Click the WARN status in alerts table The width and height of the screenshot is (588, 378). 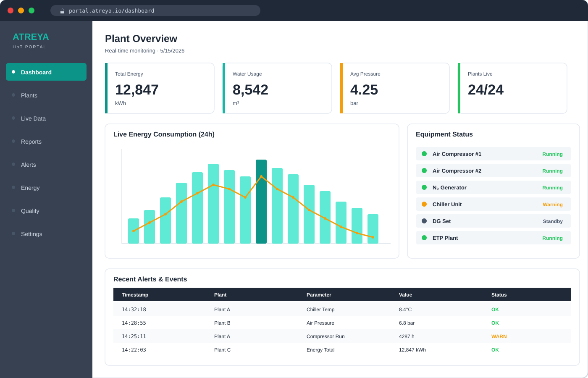coord(499,336)
